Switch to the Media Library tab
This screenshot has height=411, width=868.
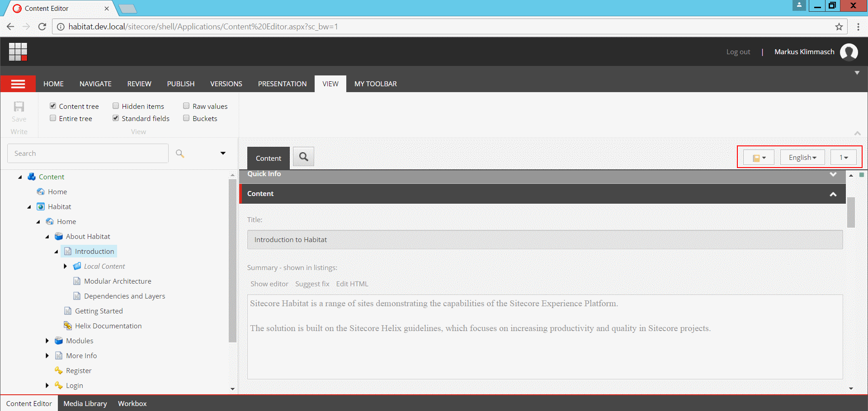click(85, 403)
